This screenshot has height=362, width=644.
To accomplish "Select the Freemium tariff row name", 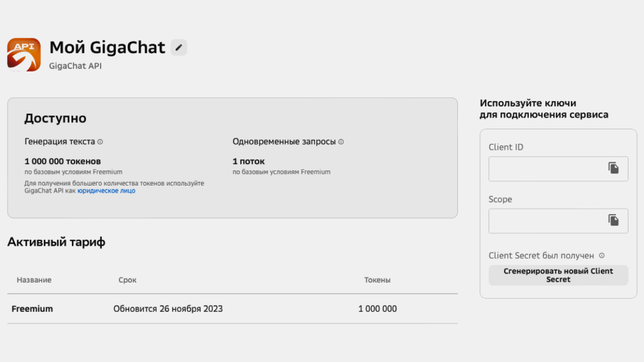I will click(32, 309).
